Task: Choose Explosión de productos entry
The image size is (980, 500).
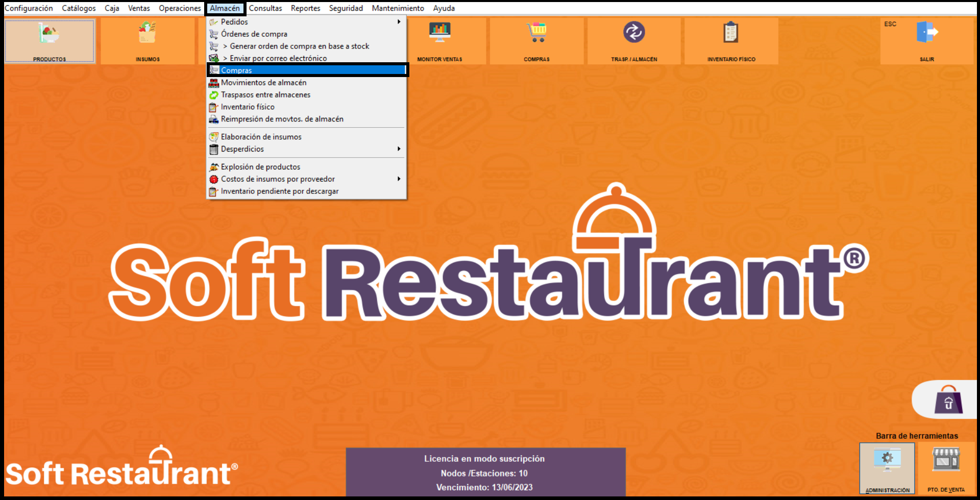Action: pos(307,167)
